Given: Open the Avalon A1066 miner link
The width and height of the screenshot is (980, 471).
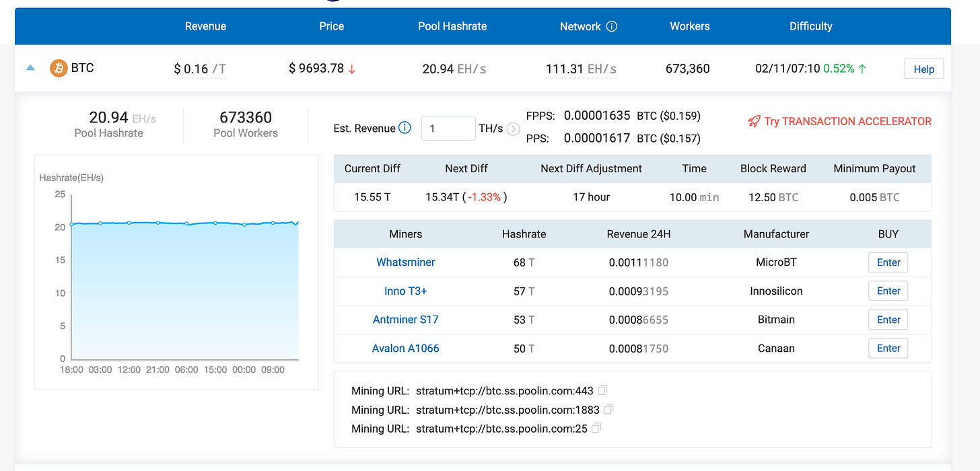Looking at the screenshot, I should (406, 349).
